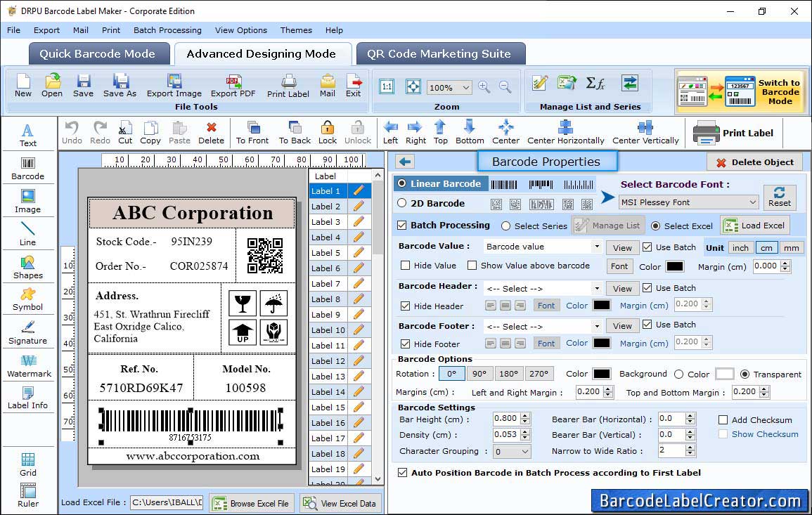Screen dimensions: 812x515
Task: Open the Export menu
Action: click(46, 30)
